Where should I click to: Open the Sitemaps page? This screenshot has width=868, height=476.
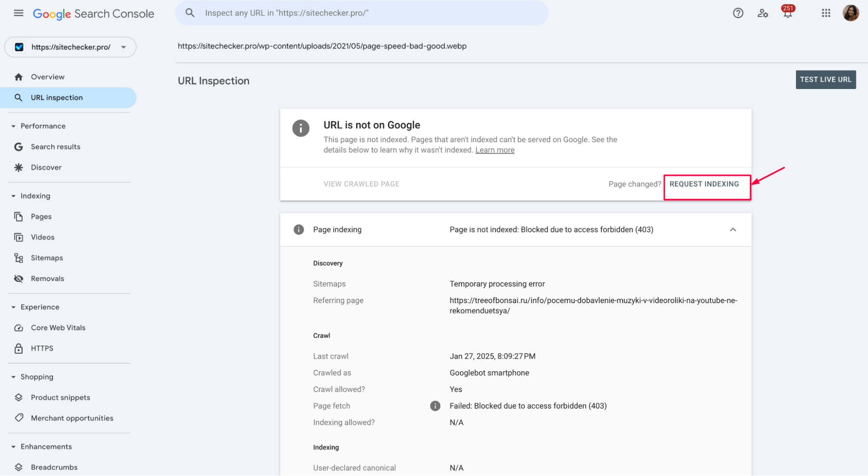[69, 258]
